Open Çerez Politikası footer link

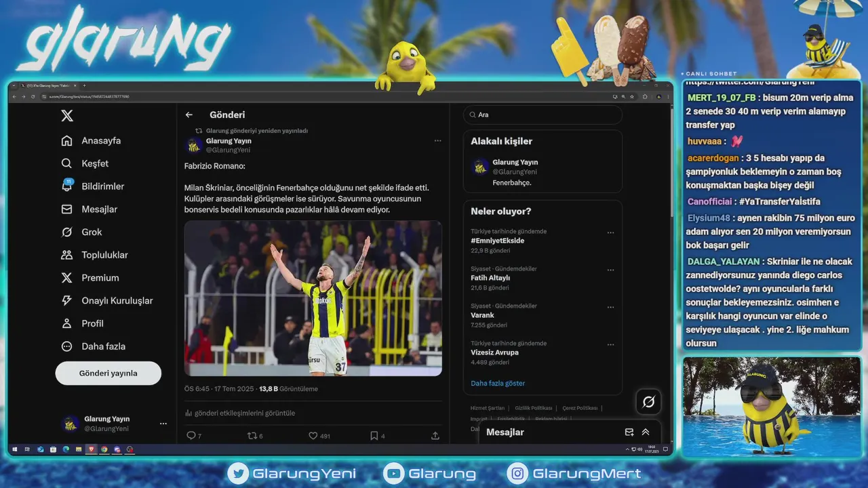(580, 408)
